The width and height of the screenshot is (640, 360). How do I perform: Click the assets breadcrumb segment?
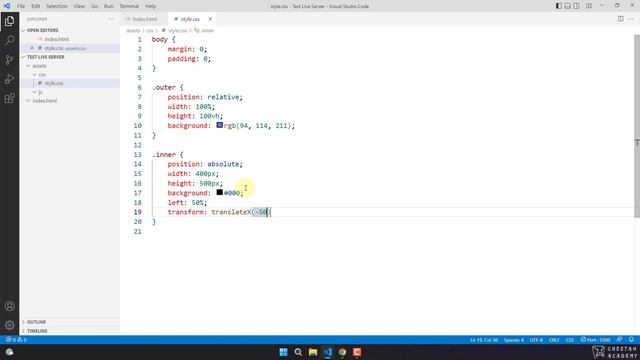133,31
